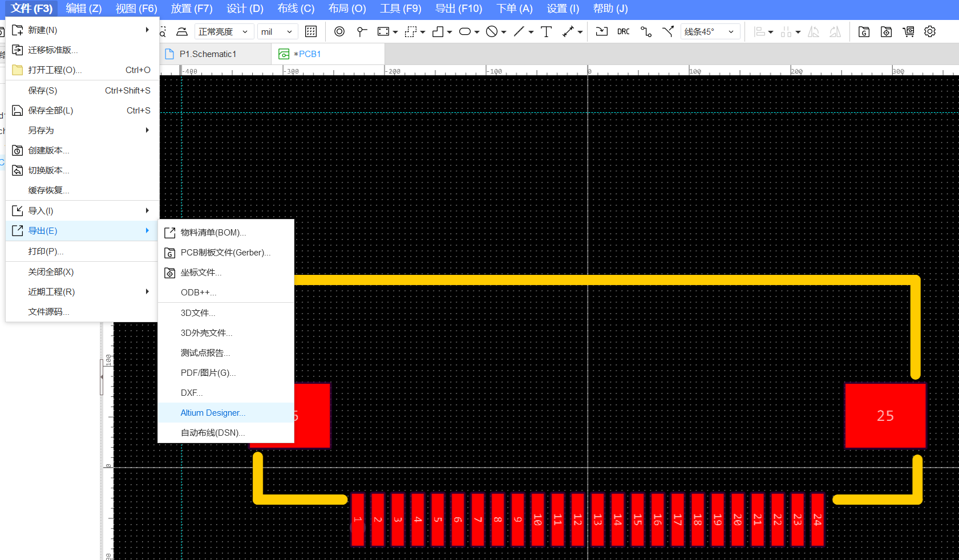This screenshot has height=560, width=959.
Task: Open the 正常亮度 brightness dropdown
Action: click(223, 32)
